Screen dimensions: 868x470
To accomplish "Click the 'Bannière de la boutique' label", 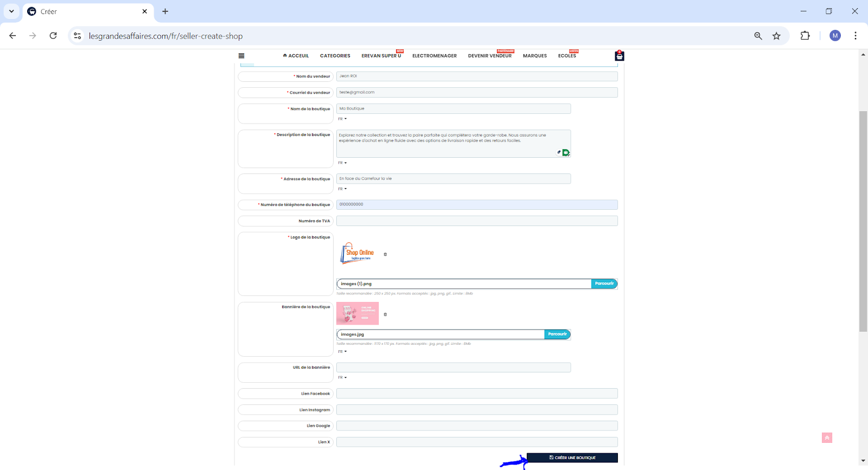I will tap(305, 307).
